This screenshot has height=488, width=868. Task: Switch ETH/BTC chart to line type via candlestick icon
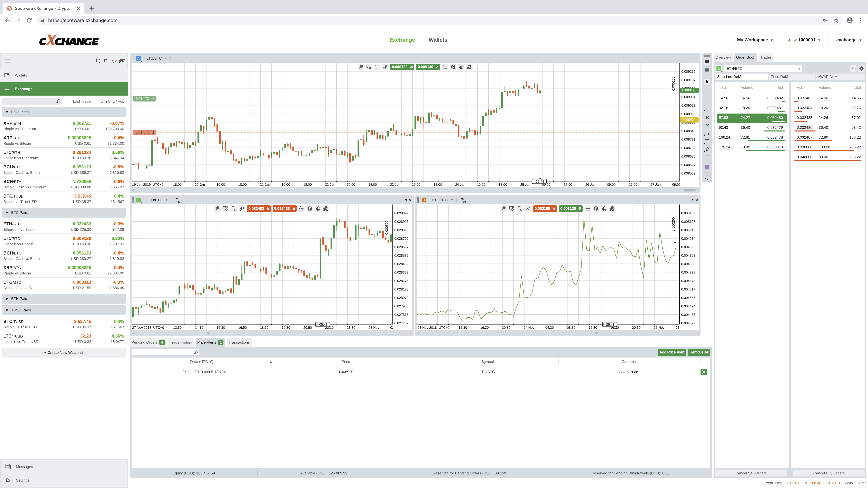pos(242,209)
